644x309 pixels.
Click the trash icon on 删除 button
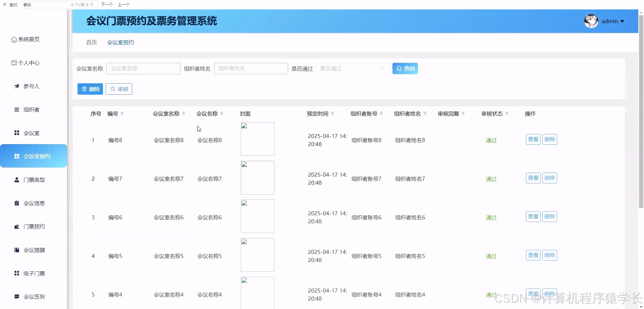click(x=84, y=89)
